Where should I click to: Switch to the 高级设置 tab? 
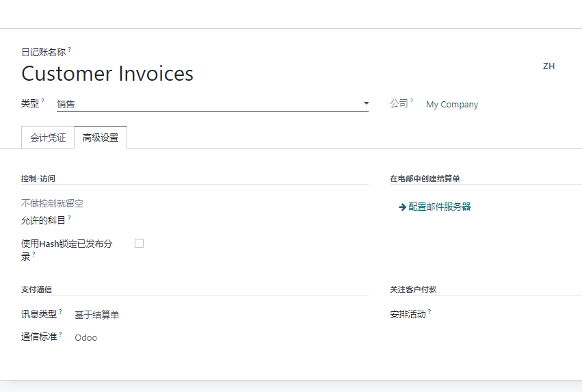click(101, 138)
